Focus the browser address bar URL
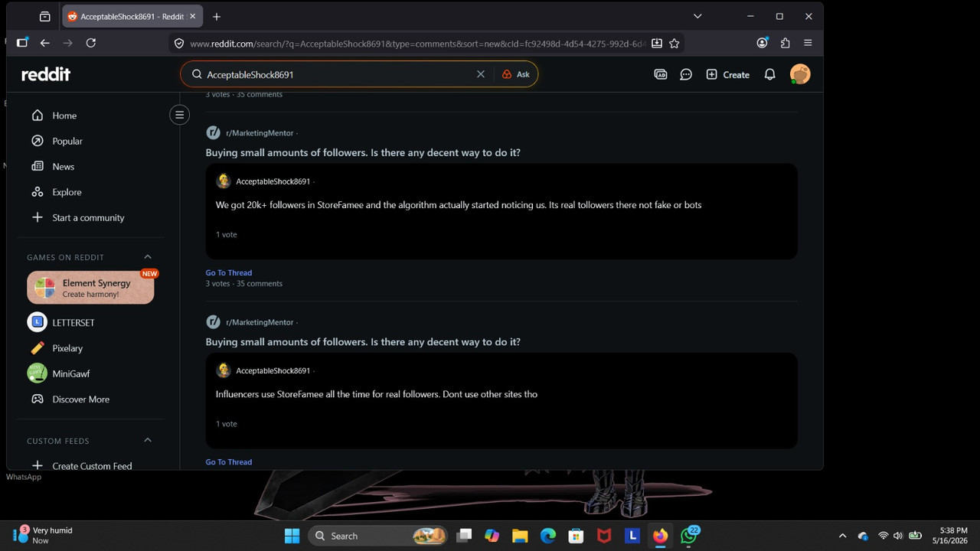Image resolution: width=980 pixels, height=551 pixels. (417, 44)
